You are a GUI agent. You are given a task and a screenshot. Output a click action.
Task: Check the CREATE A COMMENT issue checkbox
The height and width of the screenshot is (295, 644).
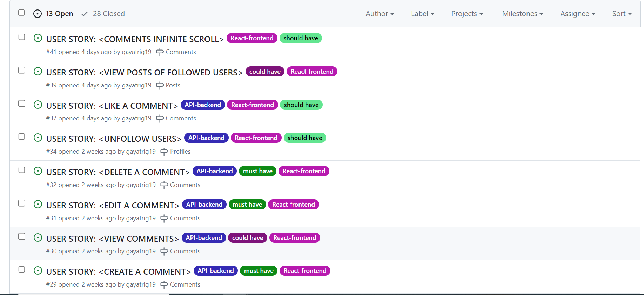[x=22, y=269]
